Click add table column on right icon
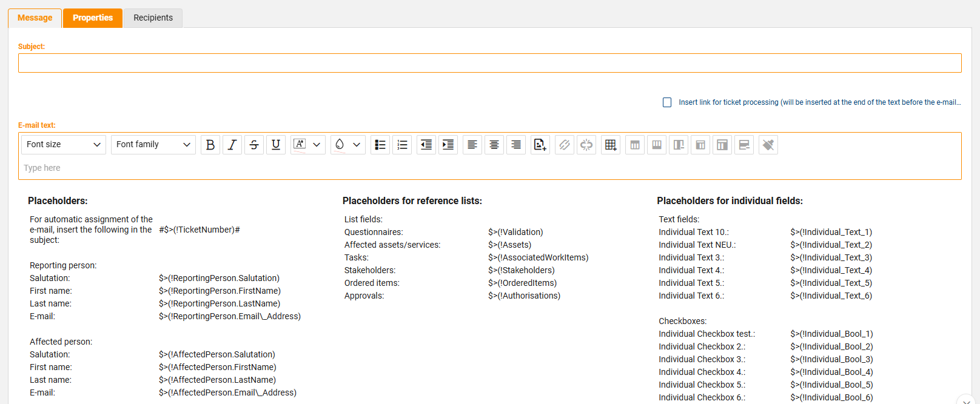The height and width of the screenshot is (404, 980). click(x=722, y=145)
